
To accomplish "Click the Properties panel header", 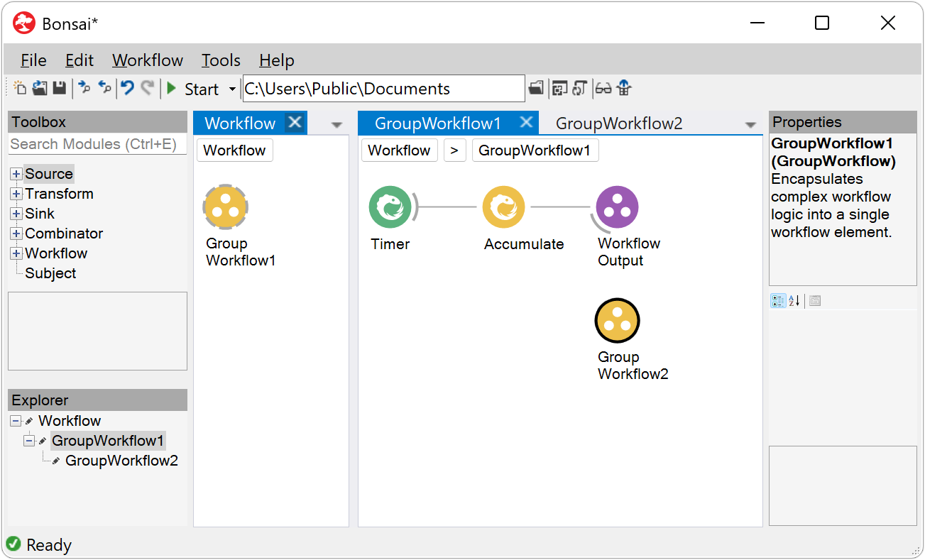I will click(x=843, y=122).
